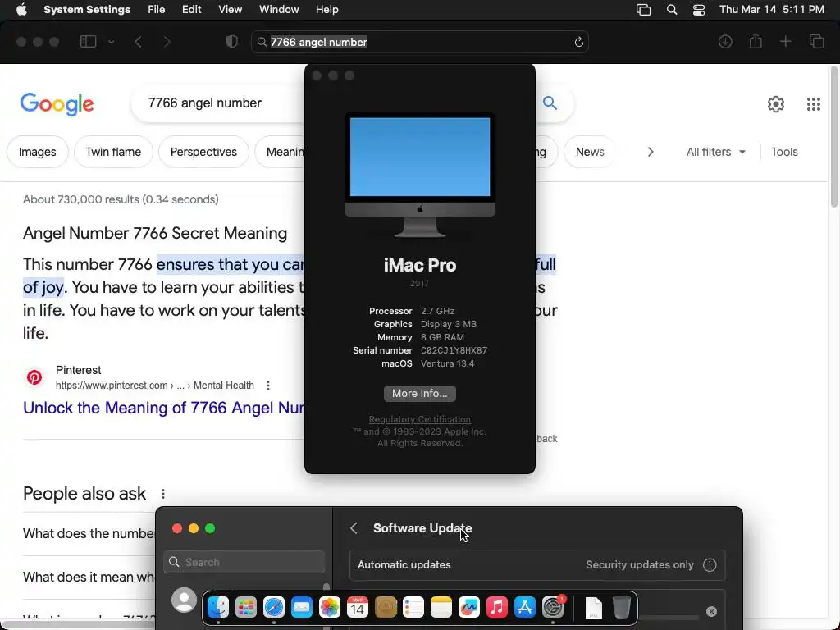Screen dimensions: 840x630
Task: Open the Pinterest angel number result link
Action: tap(163, 408)
